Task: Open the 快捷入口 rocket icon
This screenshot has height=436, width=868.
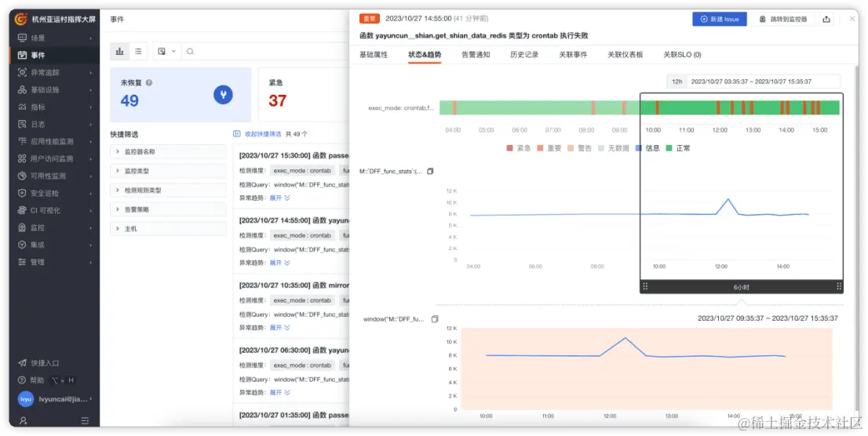Action: 22,363
